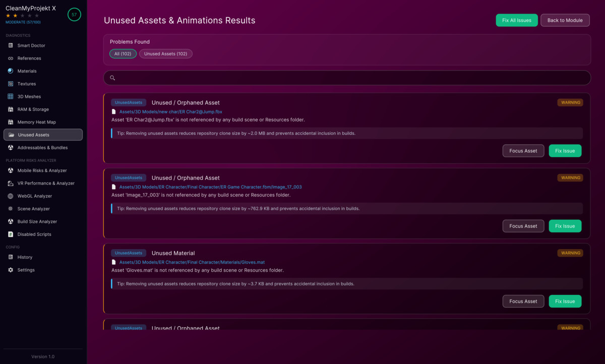
Task: Click the Problems Found heading
Action: (x=130, y=42)
